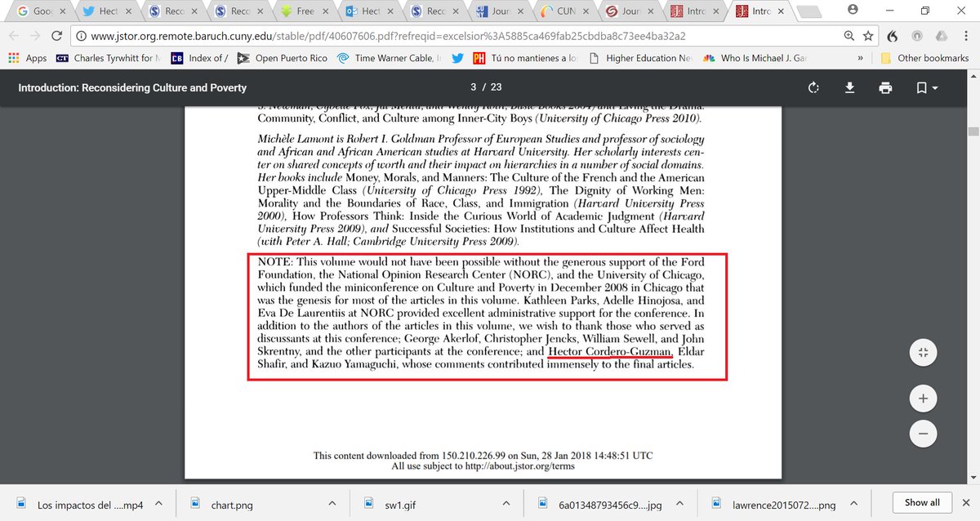Image resolution: width=980 pixels, height=521 pixels.
Task: View site information icon in address bar
Action: (82, 36)
